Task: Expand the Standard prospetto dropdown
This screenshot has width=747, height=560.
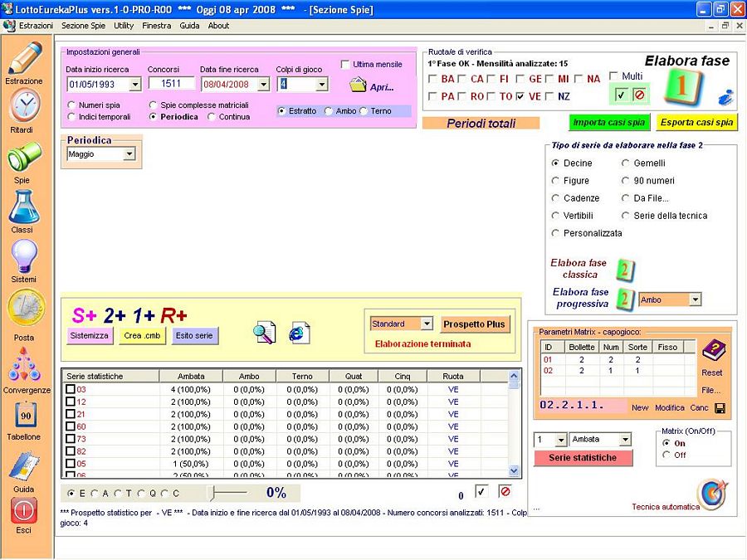Action: click(x=427, y=324)
